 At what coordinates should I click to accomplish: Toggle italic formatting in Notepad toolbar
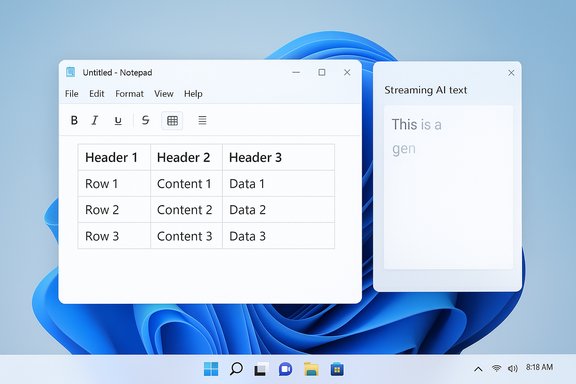coord(95,120)
